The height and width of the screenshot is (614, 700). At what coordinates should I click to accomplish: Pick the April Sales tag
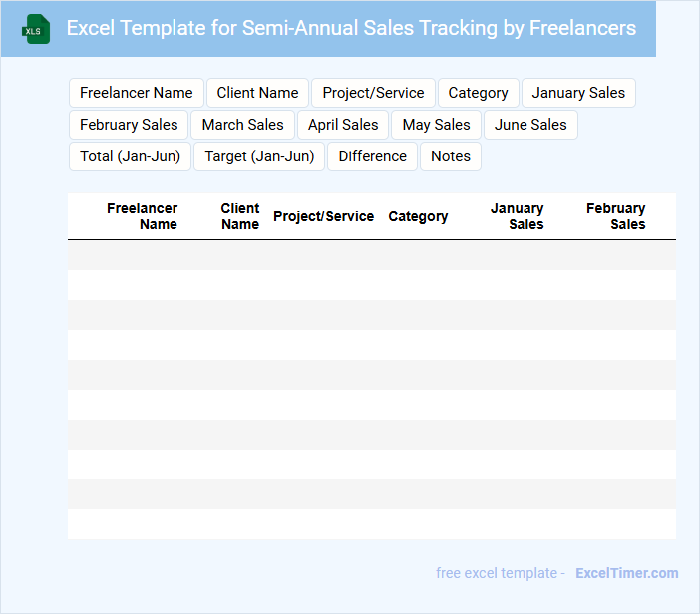[343, 125]
